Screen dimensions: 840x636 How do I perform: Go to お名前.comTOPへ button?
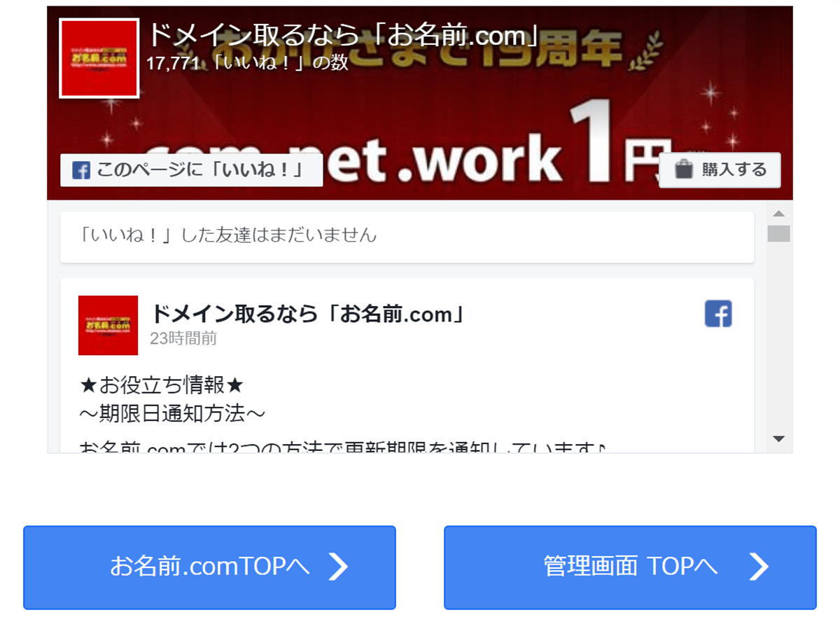point(209,567)
